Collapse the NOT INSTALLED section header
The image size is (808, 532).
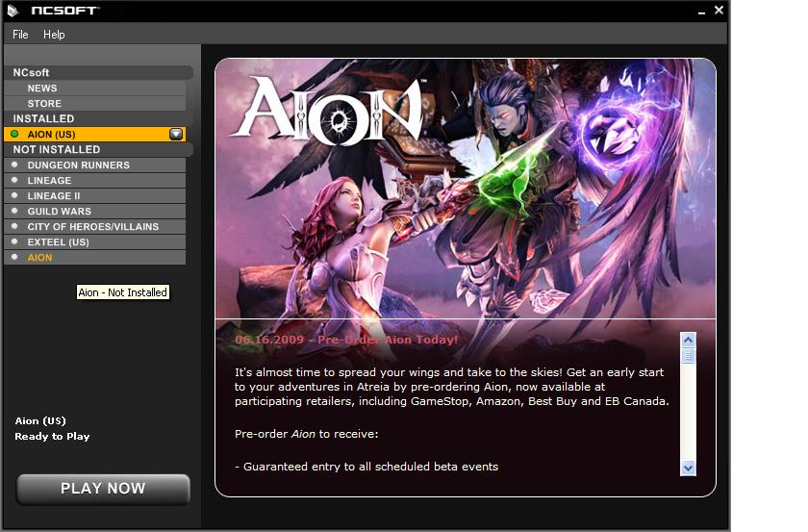(x=98, y=149)
